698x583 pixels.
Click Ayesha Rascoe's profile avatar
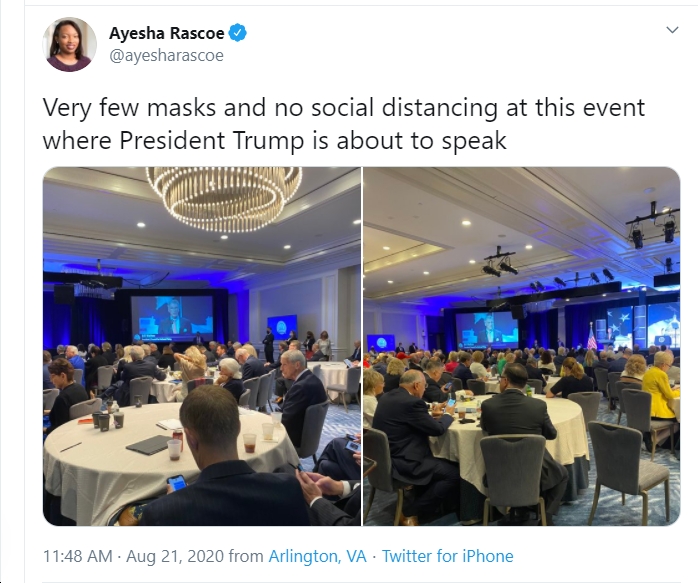point(69,45)
